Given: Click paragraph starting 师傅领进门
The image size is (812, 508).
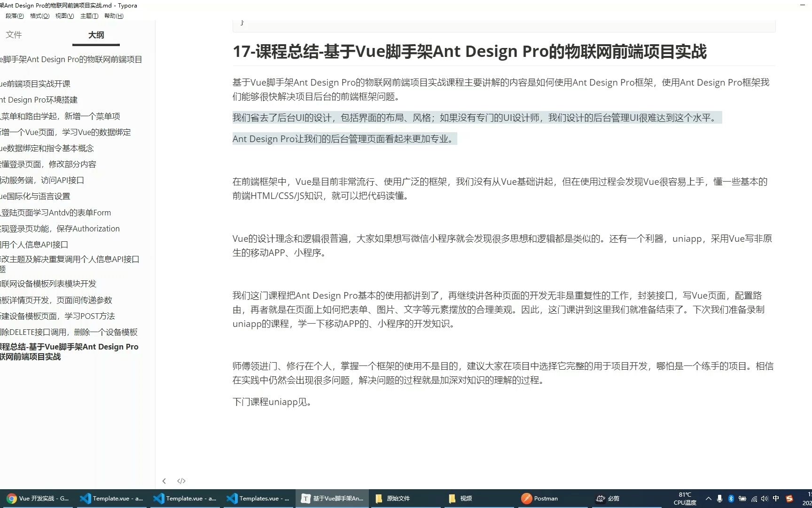Looking at the screenshot, I should tap(503, 373).
